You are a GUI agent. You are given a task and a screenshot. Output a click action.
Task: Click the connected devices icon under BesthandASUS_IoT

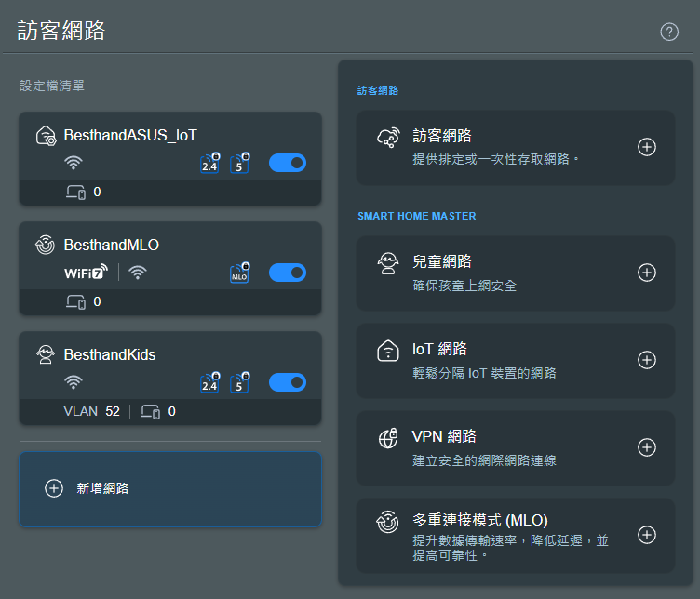75,193
